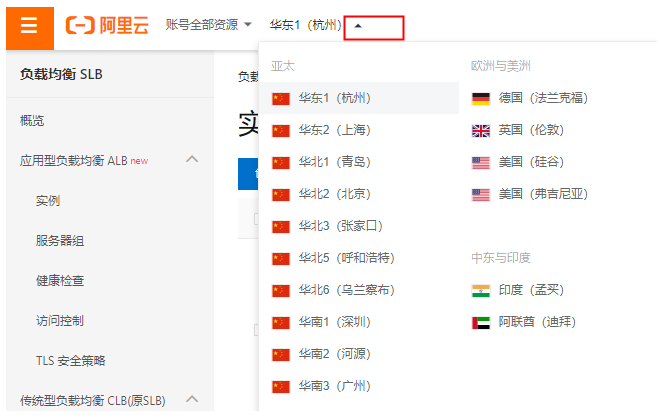Open the 账号全部资源 dropdown
The width and height of the screenshot is (661, 420).
tap(209, 25)
